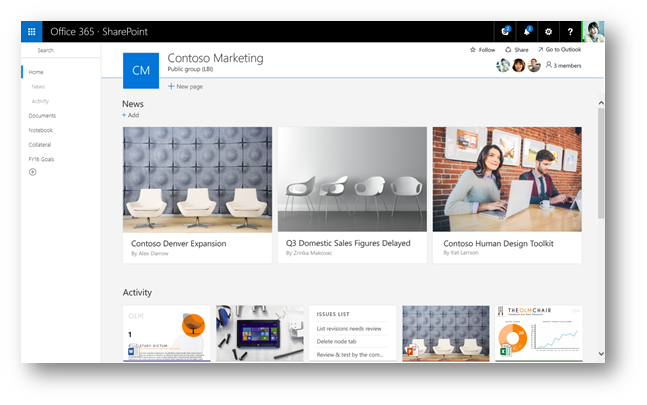Open the OLM Chair Excel activity card
647x405 pixels.
[x=539, y=334]
